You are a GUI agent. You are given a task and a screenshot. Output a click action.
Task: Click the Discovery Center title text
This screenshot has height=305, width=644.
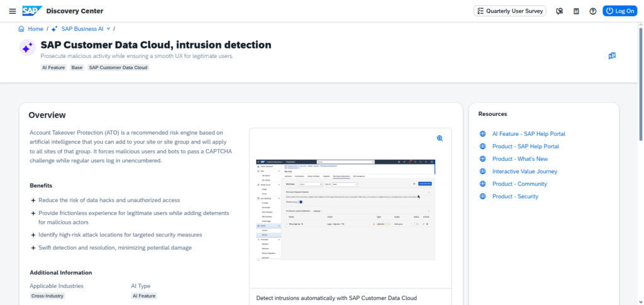[x=75, y=11]
